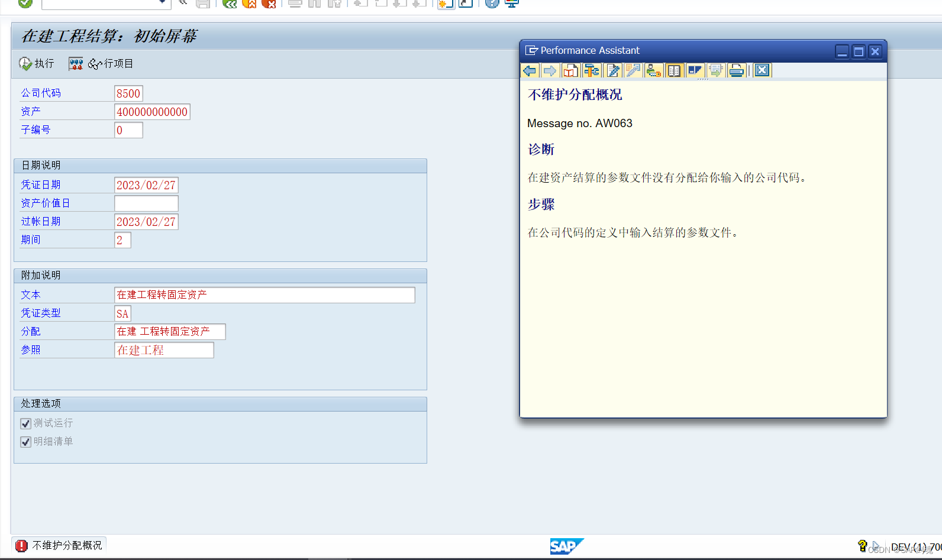942x560 pixels.
Task: Click the 公司代码 field label
Action: (x=41, y=93)
